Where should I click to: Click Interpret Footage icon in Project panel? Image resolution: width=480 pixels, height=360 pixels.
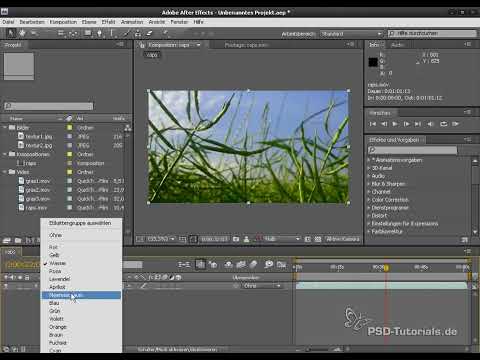click(x=7, y=240)
